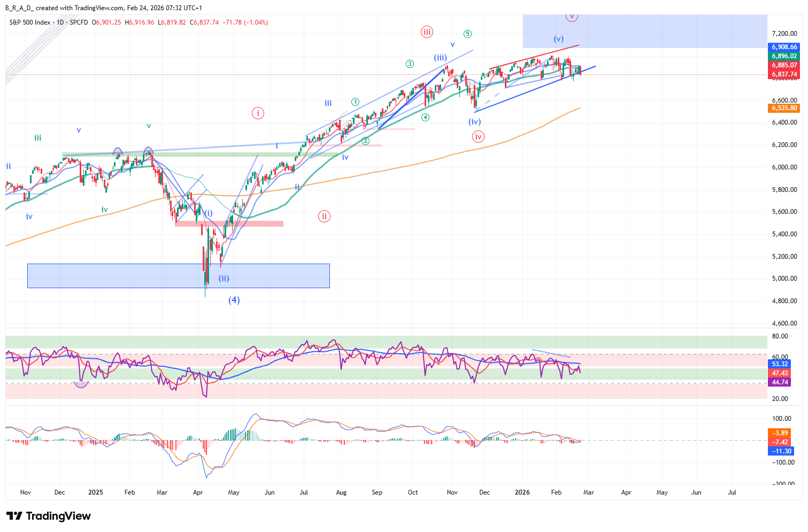The height and width of the screenshot is (532, 808).
Task: Click the blue (v) wave label
Action: click(558, 38)
